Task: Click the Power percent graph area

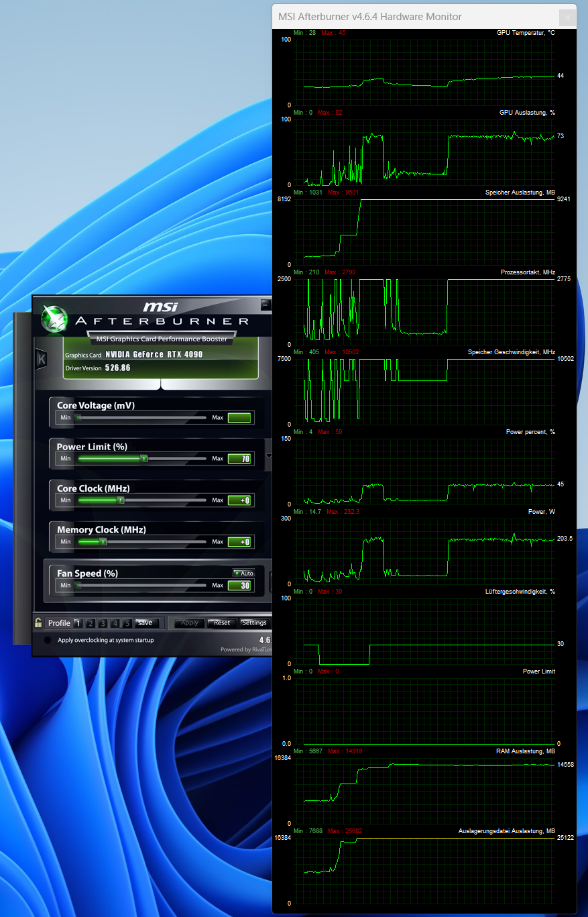Action: tap(424, 472)
